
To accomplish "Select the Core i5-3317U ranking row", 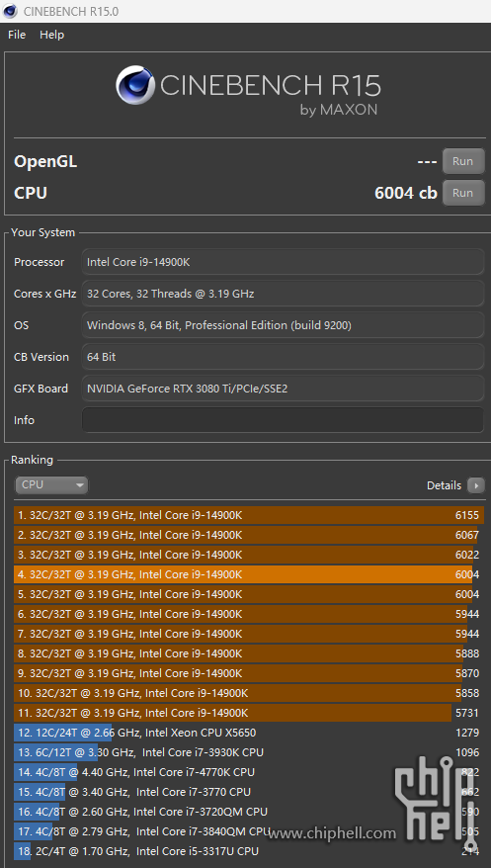I will [249, 851].
